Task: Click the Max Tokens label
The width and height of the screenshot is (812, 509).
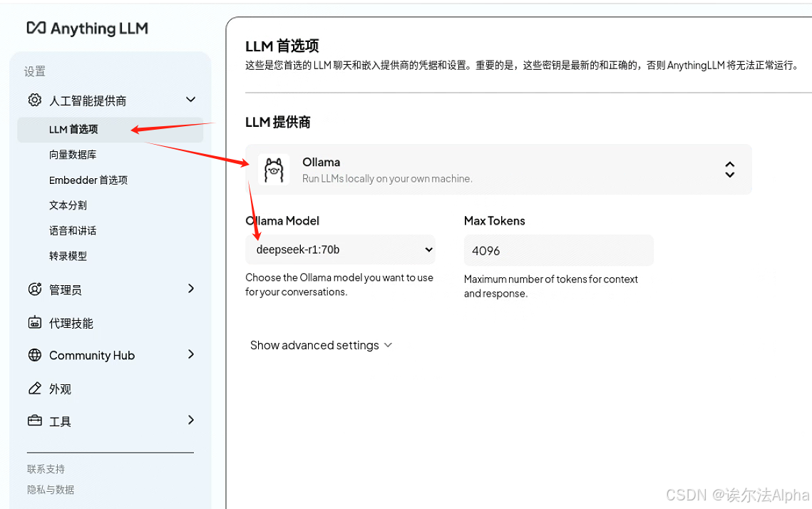Action: coord(495,221)
